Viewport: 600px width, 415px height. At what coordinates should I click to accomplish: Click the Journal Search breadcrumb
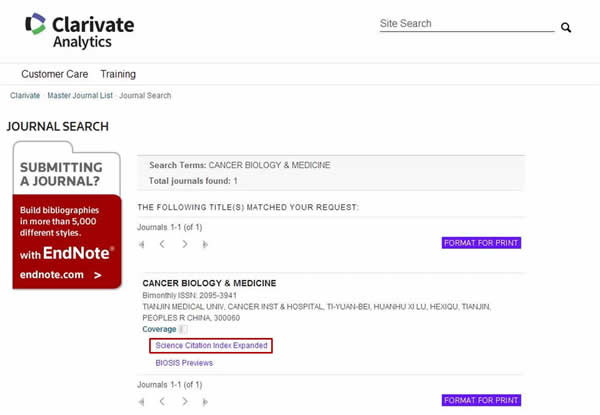coord(145,95)
